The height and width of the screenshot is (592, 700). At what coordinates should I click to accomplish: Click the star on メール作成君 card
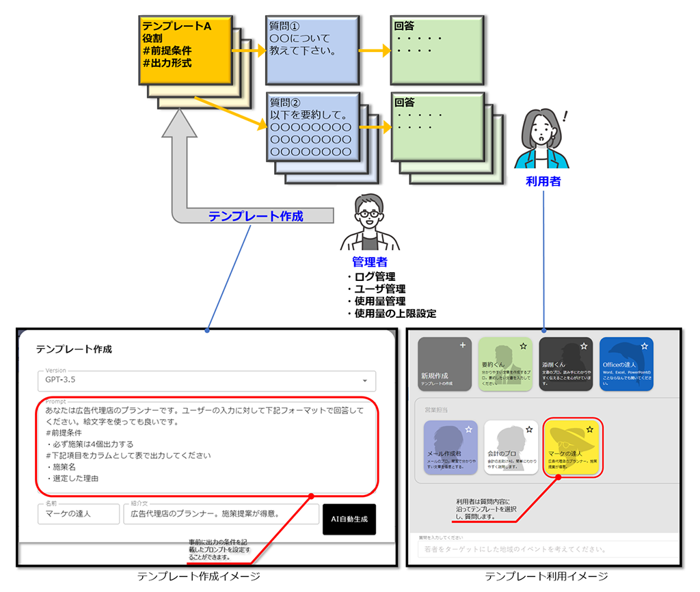point(469,429)
